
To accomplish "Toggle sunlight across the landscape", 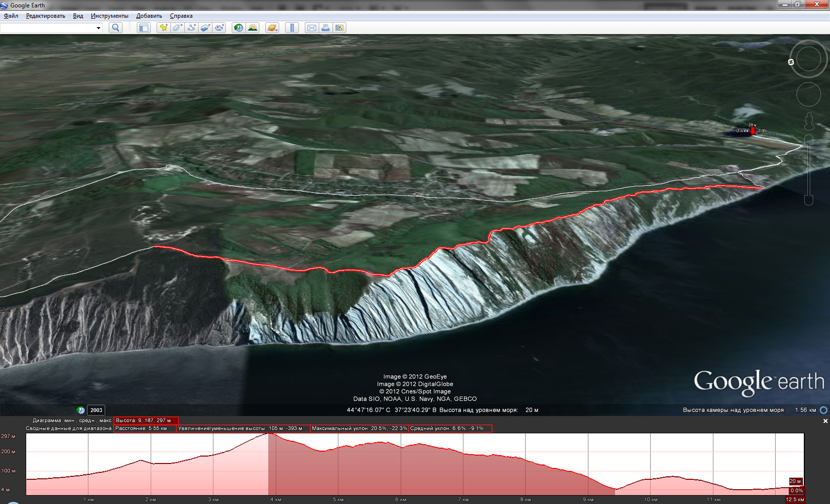I will (252, 28).
